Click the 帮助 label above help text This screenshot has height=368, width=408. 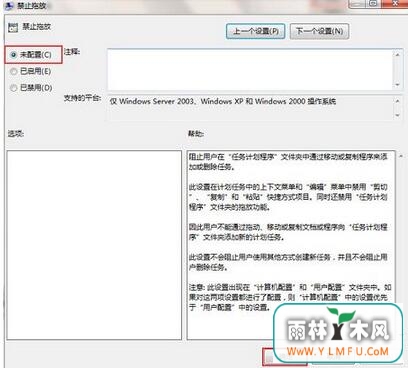click(x=196, y=134)
